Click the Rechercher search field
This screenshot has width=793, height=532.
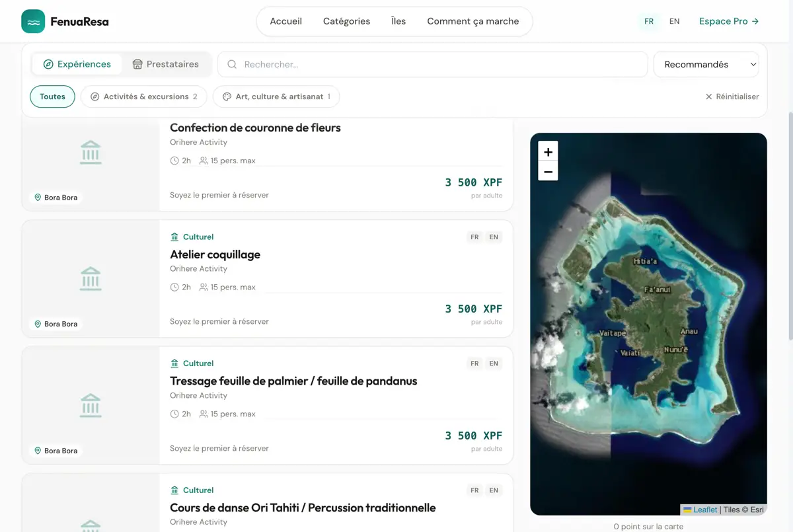point(433,64)
